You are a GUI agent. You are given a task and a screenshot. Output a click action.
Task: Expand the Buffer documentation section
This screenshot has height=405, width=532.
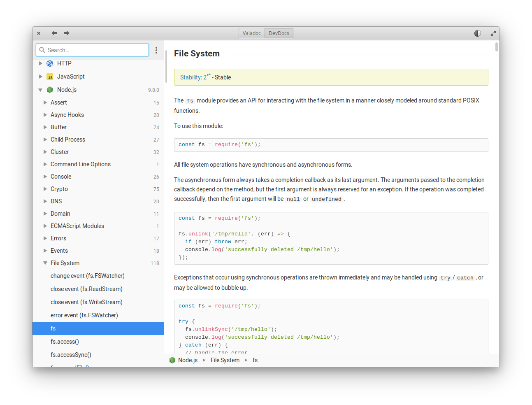point(45,127)
